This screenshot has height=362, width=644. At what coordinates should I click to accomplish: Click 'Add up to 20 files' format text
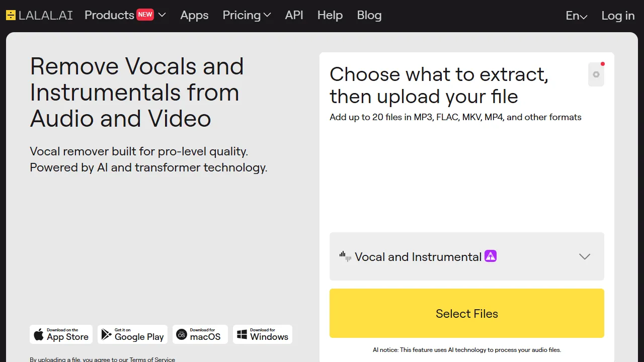coord(455,117)
